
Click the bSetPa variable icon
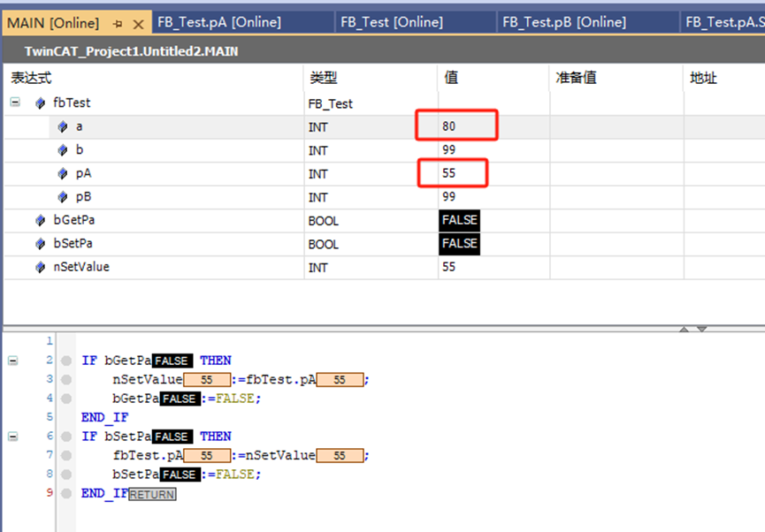40,244
